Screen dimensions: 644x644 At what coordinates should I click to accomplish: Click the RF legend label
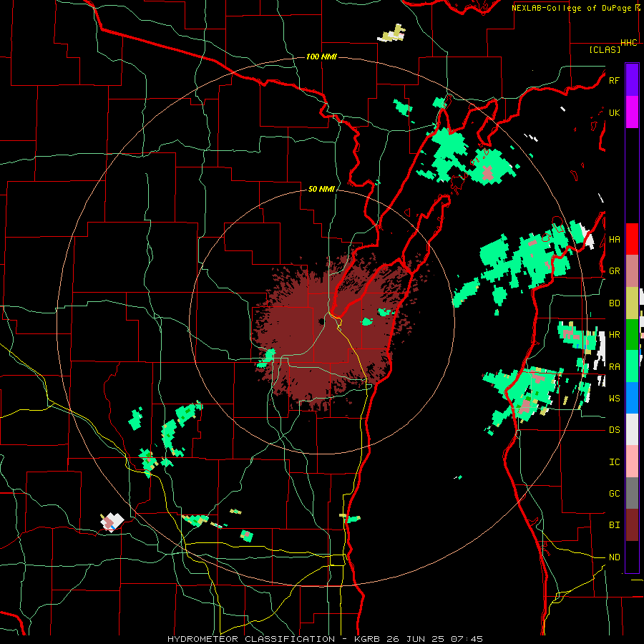614,80
